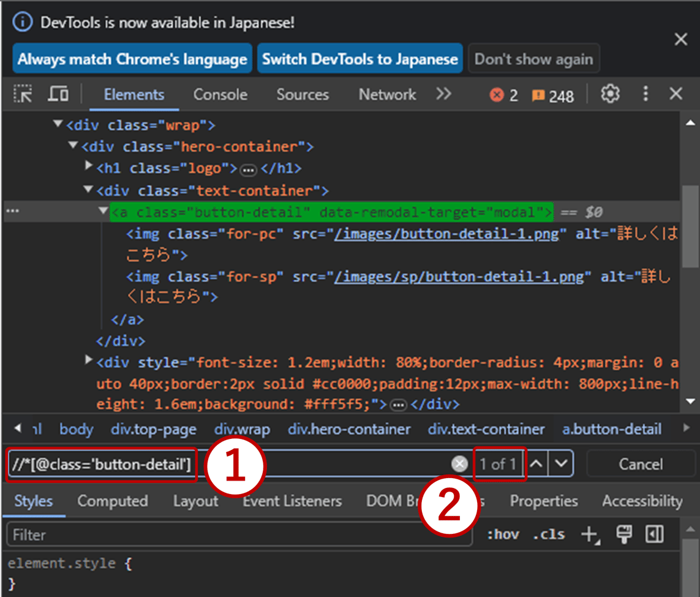Viewport: 700px width, 597px height.
Task: Toggle element state with :hov
Action: (503, 534)
